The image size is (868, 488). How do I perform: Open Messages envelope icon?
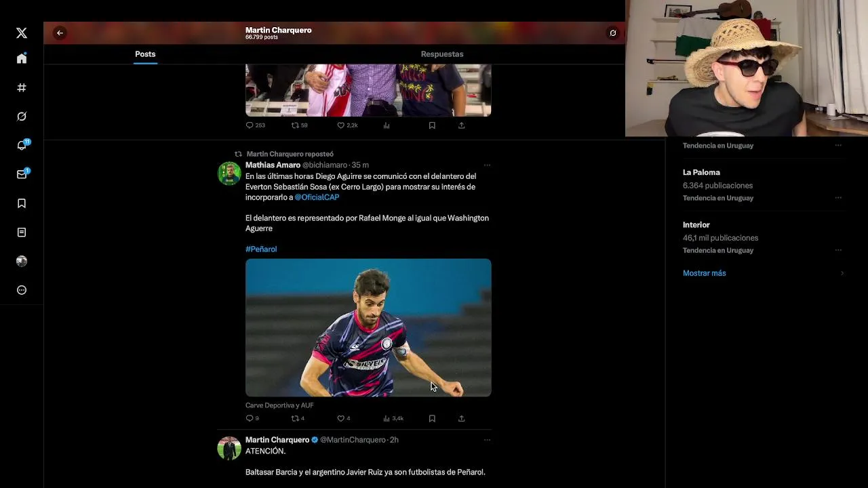(22, 174)
